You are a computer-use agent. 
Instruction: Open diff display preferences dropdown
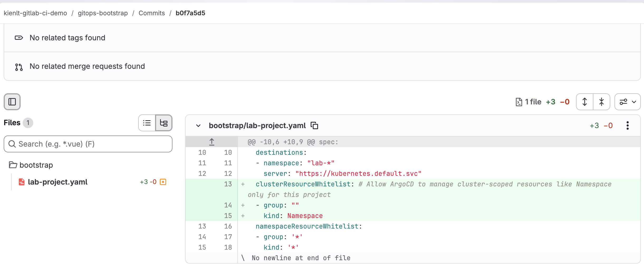click(x=628, y=102)
